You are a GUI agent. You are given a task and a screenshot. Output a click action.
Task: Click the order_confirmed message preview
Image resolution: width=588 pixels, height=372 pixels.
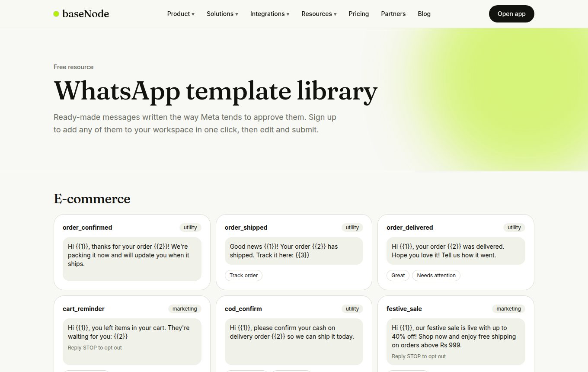[x=132, y=259]
